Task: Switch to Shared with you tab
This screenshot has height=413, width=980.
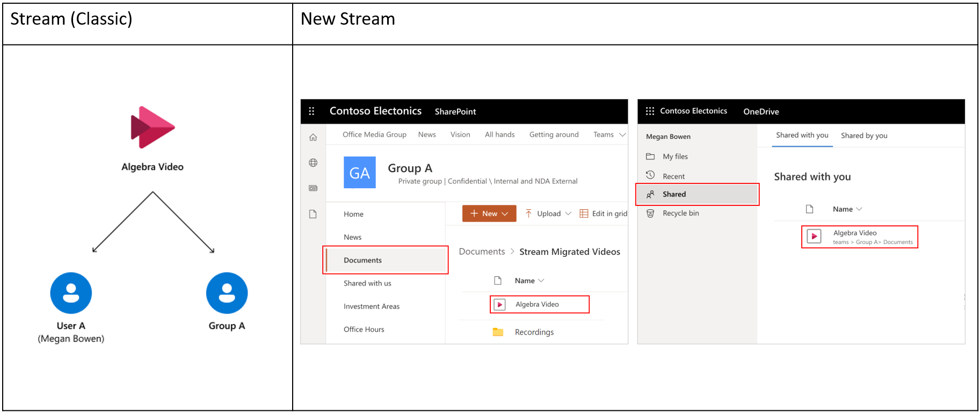Action: [x=802, y=135]
